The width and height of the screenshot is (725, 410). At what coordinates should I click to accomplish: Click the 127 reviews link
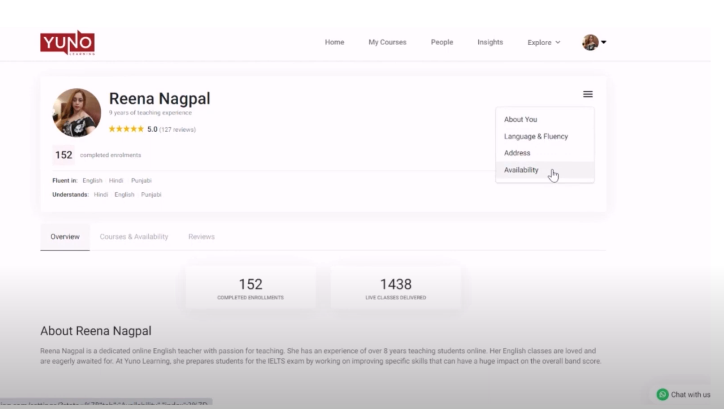(x=178, y=129)
